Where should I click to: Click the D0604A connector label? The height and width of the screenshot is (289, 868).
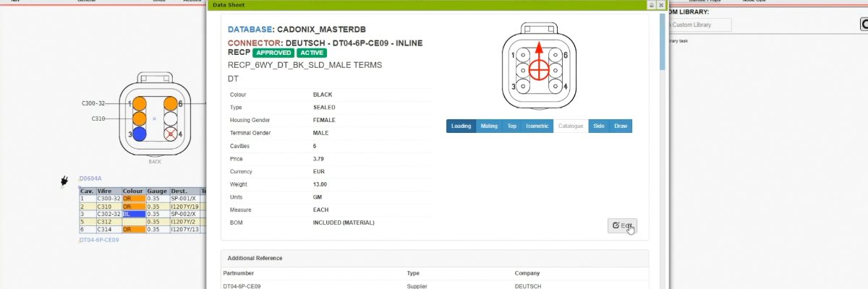(90, 178)
